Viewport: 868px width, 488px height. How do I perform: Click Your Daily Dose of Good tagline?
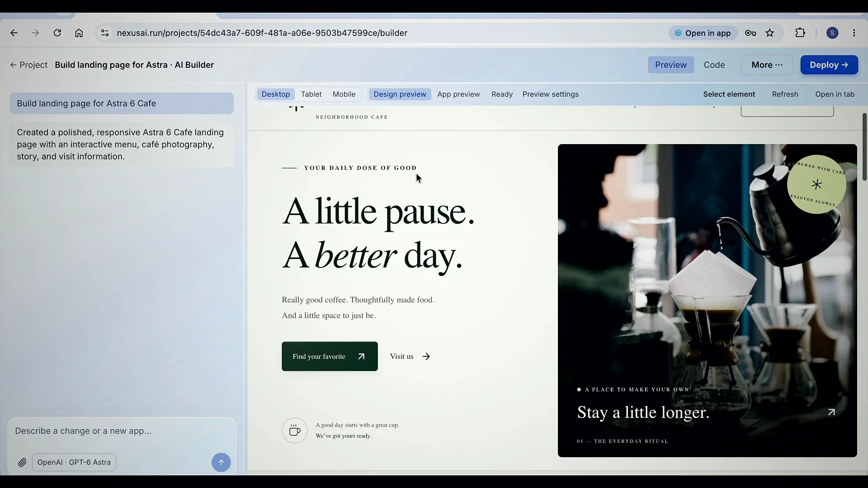point(360,168)
